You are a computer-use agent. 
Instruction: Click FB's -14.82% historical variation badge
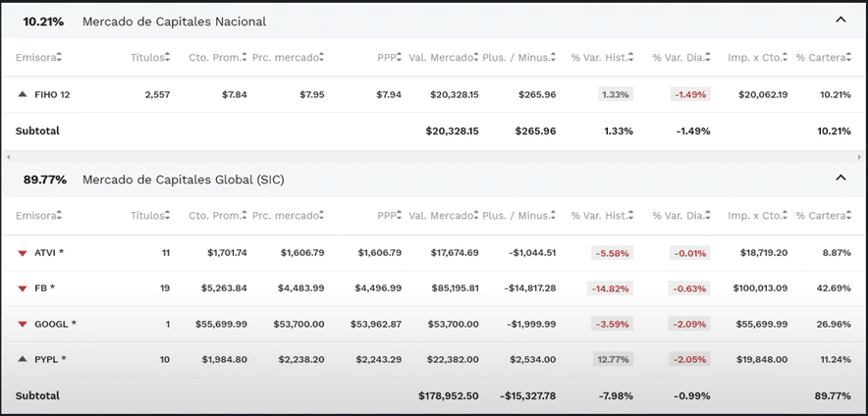(x=613, y=288)
